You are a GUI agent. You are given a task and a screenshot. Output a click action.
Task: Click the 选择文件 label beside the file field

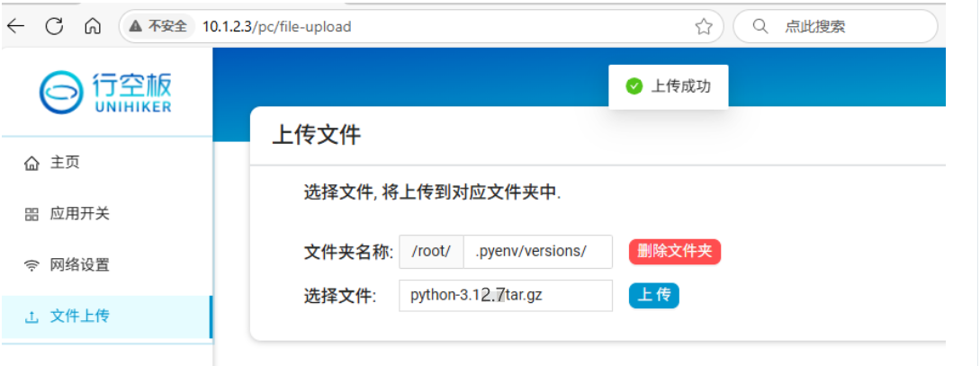coord(340,296)
